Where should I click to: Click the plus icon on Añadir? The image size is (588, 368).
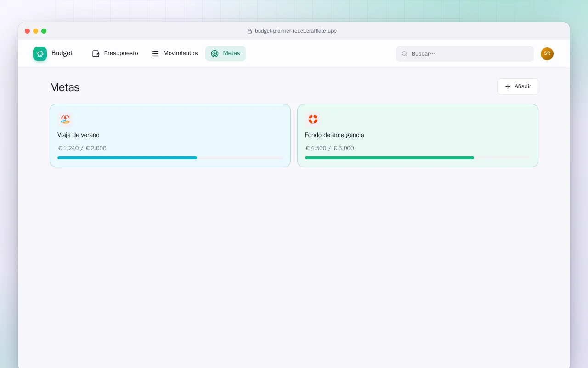508,86
